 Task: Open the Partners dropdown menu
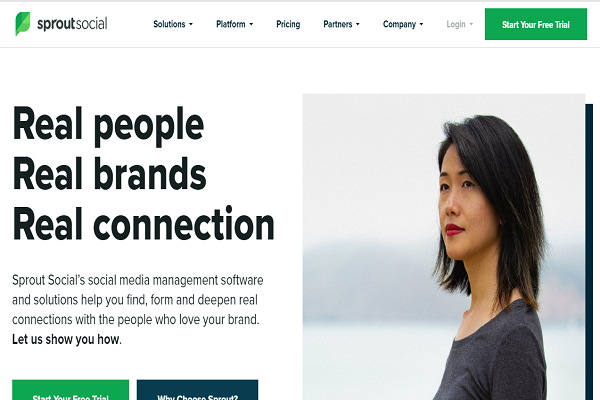pyautogui.click(x=341, y=24)
